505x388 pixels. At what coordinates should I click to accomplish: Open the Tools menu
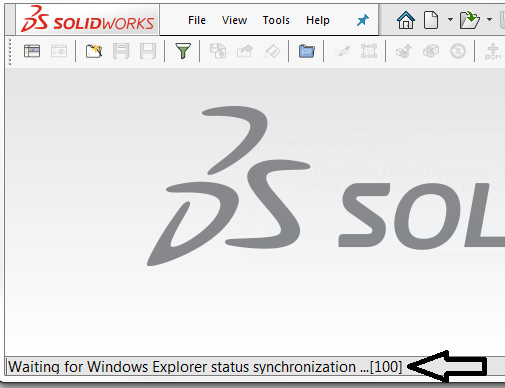pos(276,20)
